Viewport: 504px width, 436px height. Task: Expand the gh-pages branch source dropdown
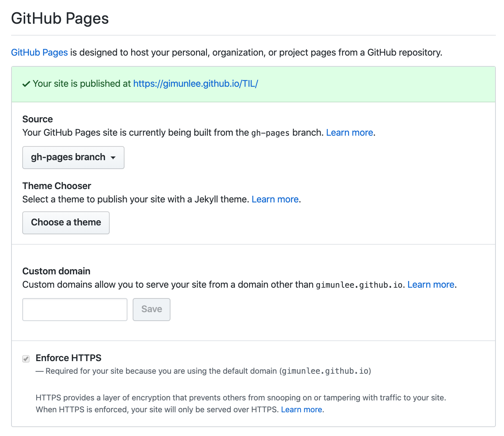tap(73, 158)
